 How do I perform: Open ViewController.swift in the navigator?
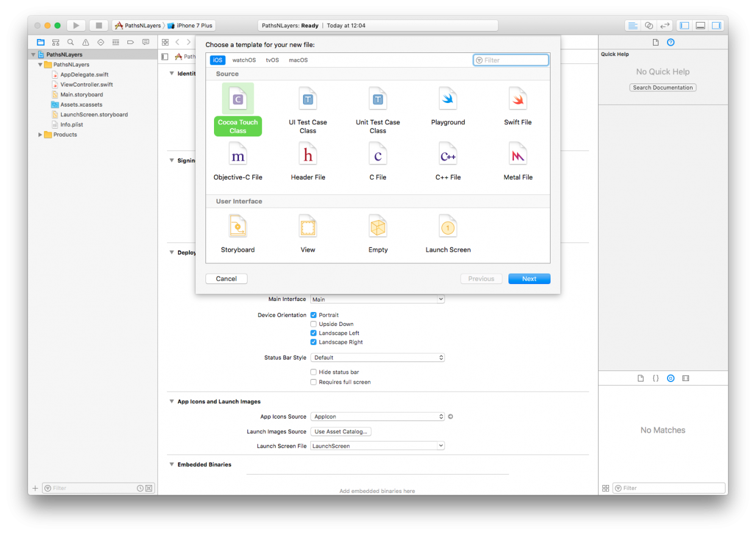[x=86, y=85]
